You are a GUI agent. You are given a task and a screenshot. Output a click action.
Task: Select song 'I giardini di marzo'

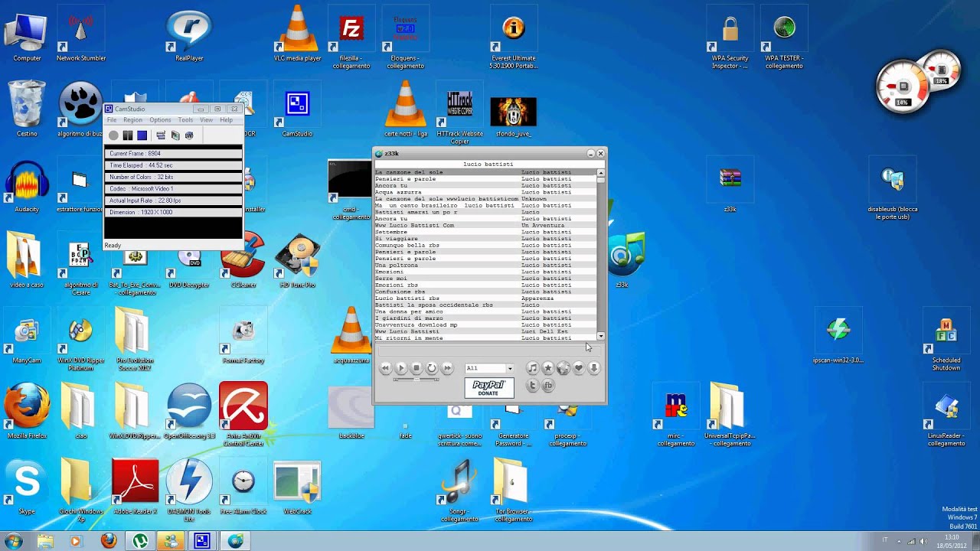coord(485,318)
